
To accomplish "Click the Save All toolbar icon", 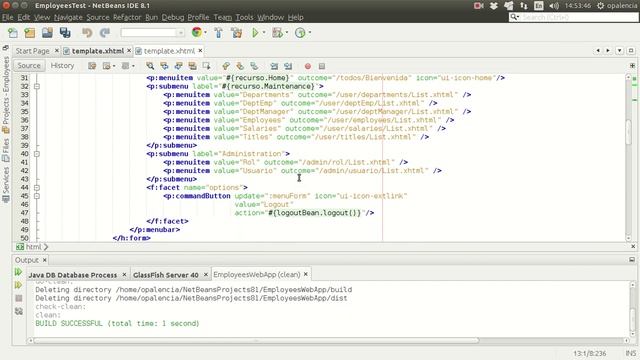I will click(65, 33).
